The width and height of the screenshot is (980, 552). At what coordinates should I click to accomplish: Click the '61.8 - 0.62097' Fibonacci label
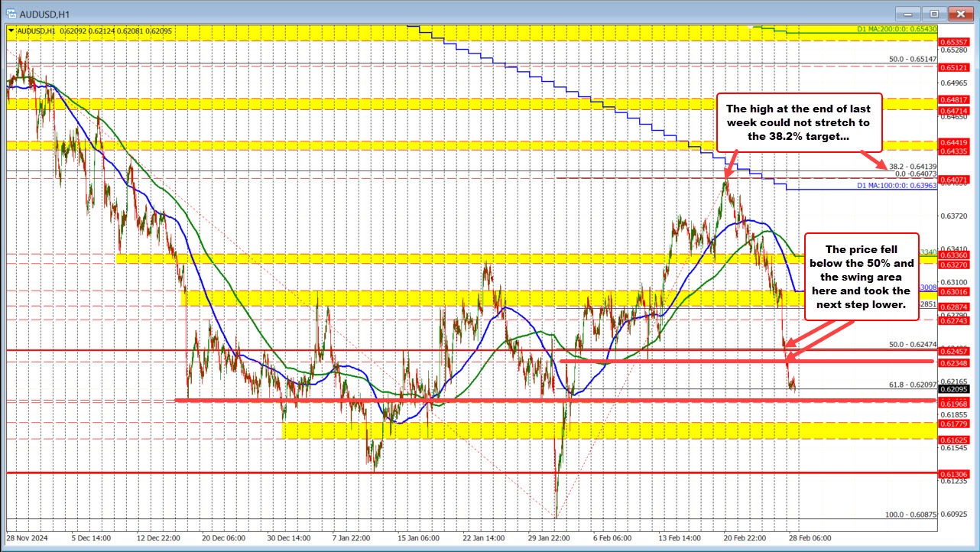(x=912, y=384)
